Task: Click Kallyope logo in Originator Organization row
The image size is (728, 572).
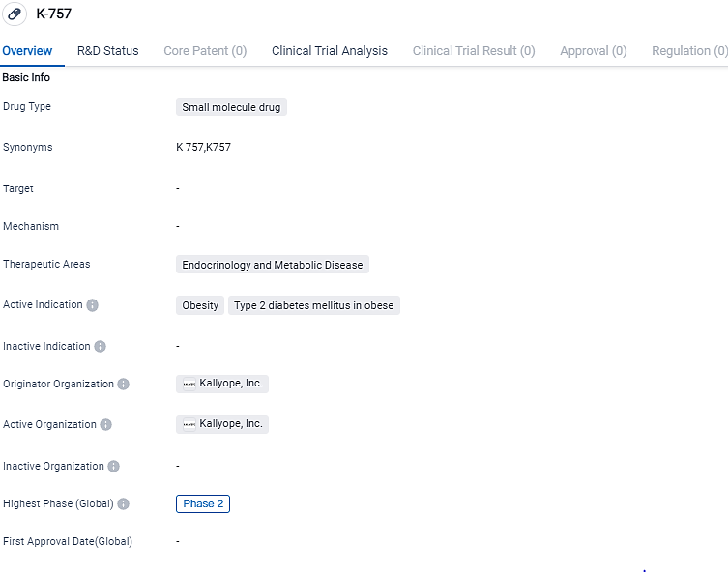Action: [x=189, y=384]
